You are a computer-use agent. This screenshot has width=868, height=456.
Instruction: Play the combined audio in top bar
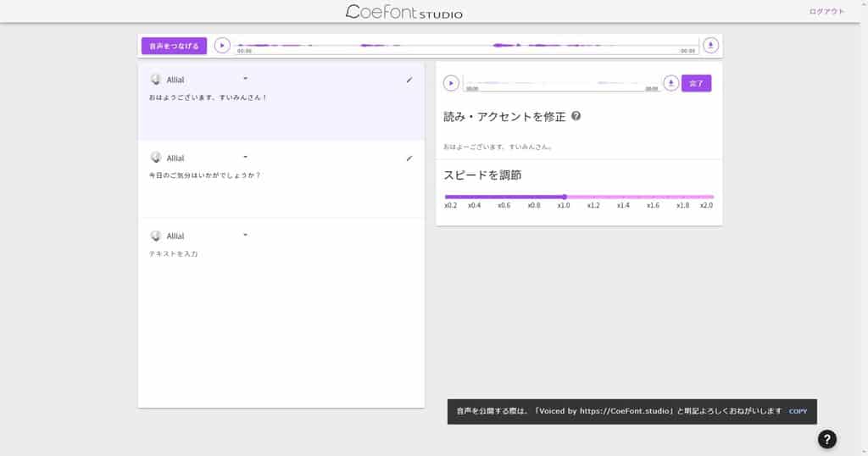222,46
